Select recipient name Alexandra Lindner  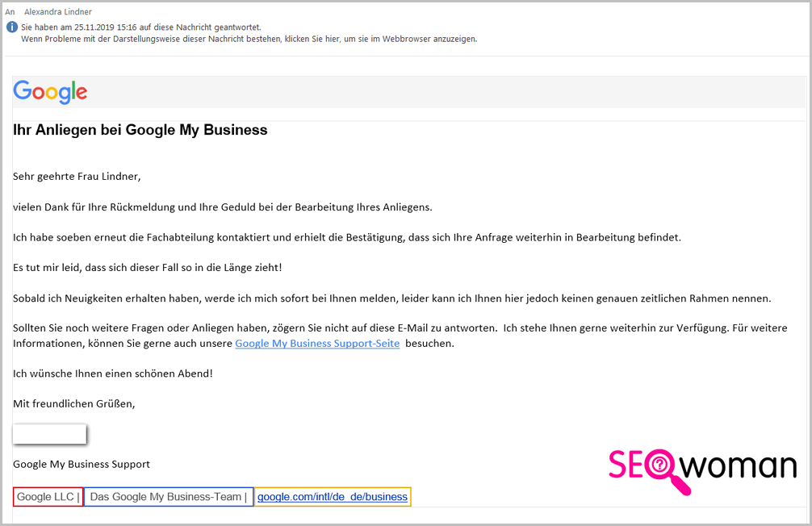coord(58,12)
